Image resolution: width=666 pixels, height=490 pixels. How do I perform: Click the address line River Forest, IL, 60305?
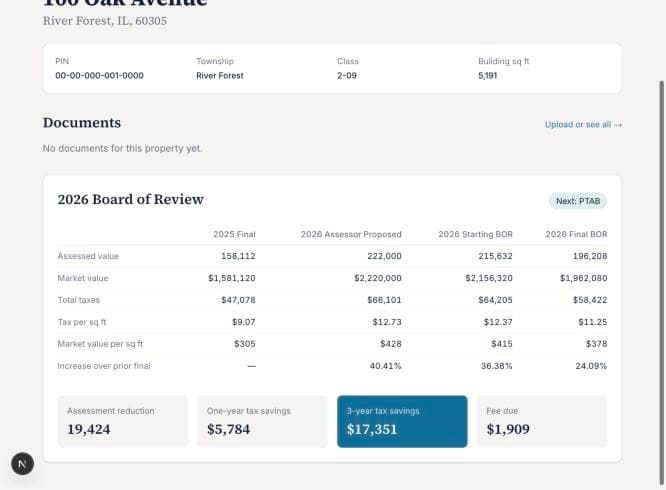click(x=105, y=21)
